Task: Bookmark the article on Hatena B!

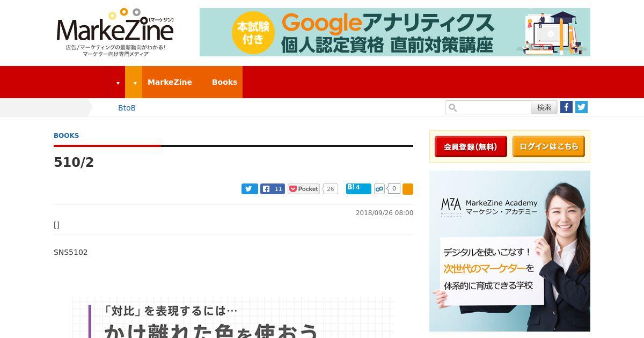Action: pos(358,188)
